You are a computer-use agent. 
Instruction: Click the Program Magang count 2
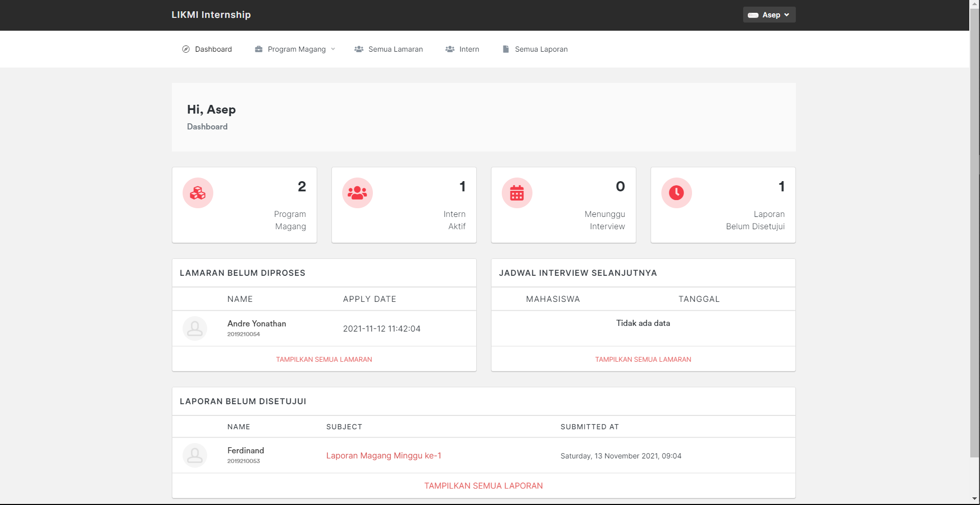coord(302,187)
